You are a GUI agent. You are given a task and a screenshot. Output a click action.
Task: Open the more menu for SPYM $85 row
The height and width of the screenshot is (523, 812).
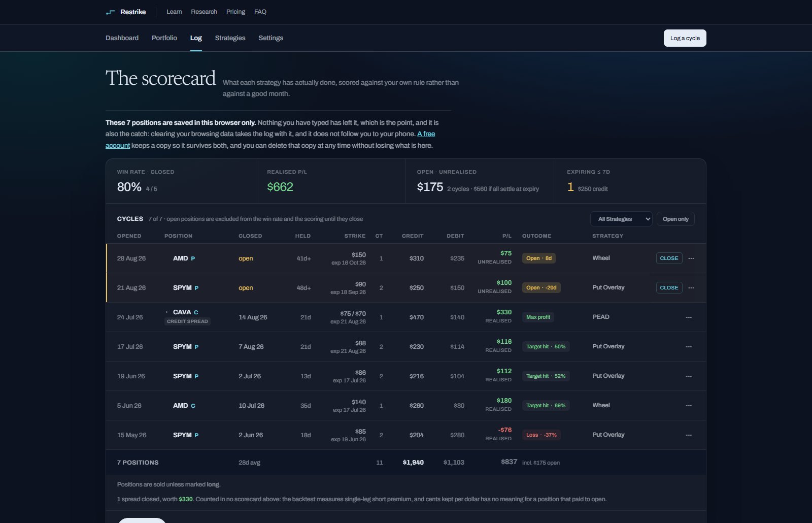click(x=689, y=435)
